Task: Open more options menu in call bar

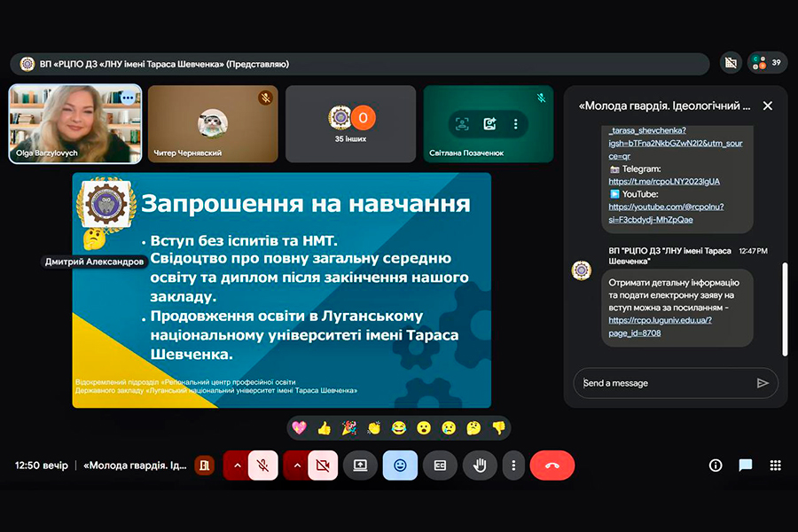Action: point(513,465)
